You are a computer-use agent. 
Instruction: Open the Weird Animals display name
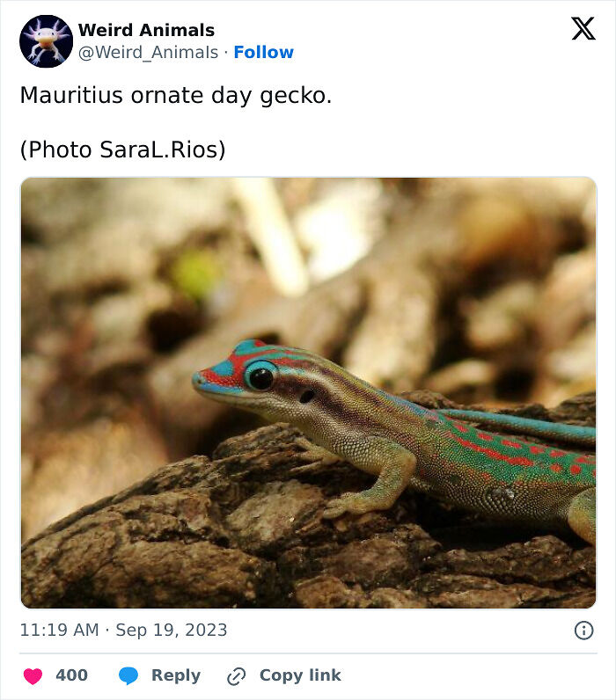point(146,31)
